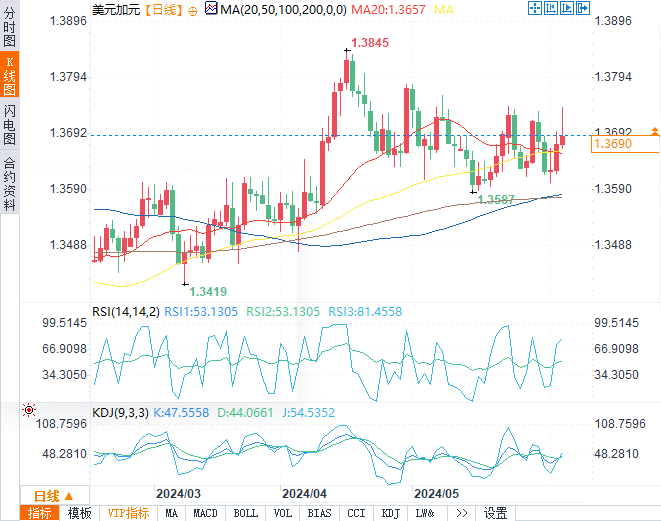Viewport: 661px width, 521px height.
Task: Open the 闪电图 side tab
Action: click(10, 125)
